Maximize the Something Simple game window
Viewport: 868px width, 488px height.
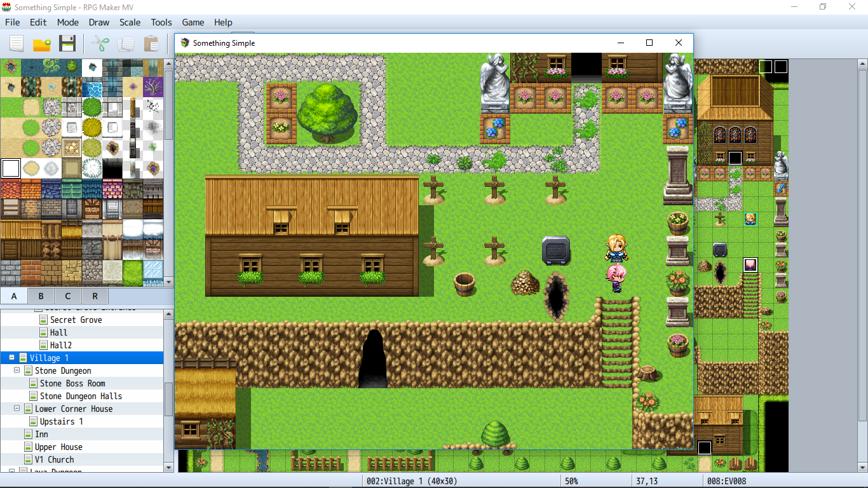(x=649, y=43)
